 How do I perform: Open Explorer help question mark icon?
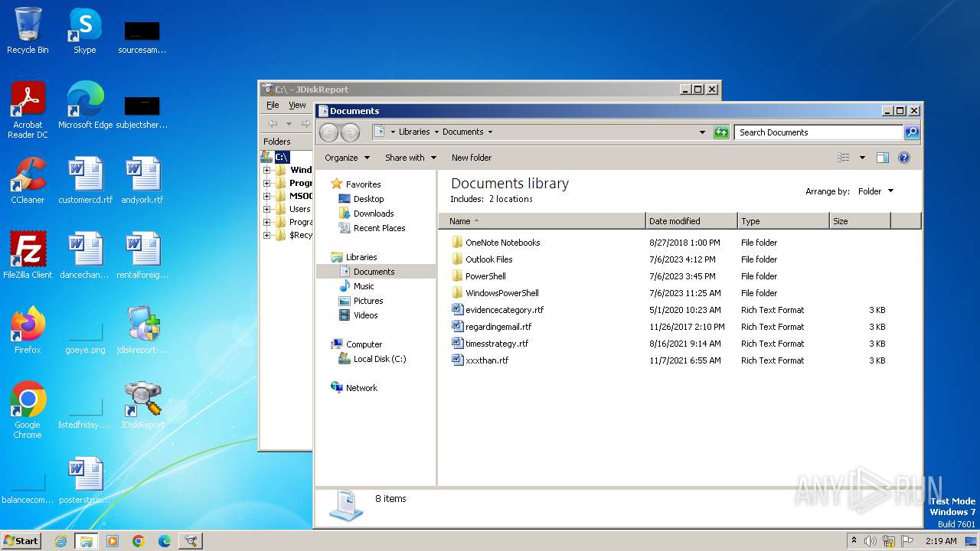click(903, 158)
